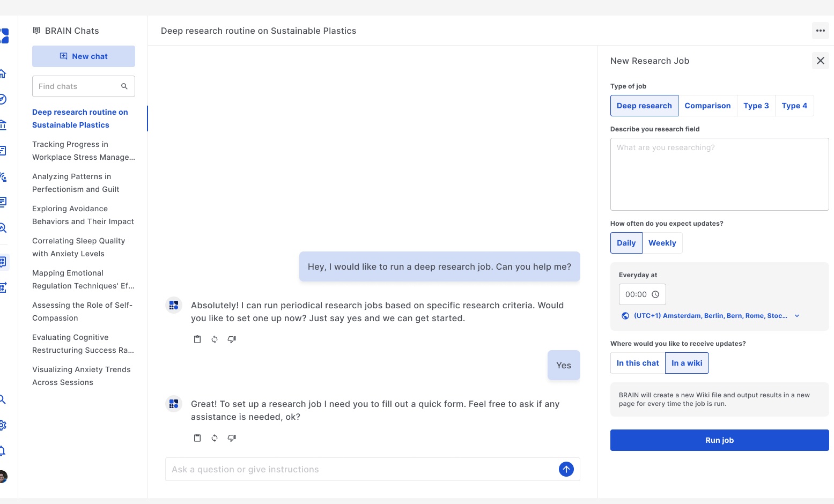The height and width of the screenshot is (504, 834).
Task: Click the more options ellipsis button
Action: click(x=820, y=31)
